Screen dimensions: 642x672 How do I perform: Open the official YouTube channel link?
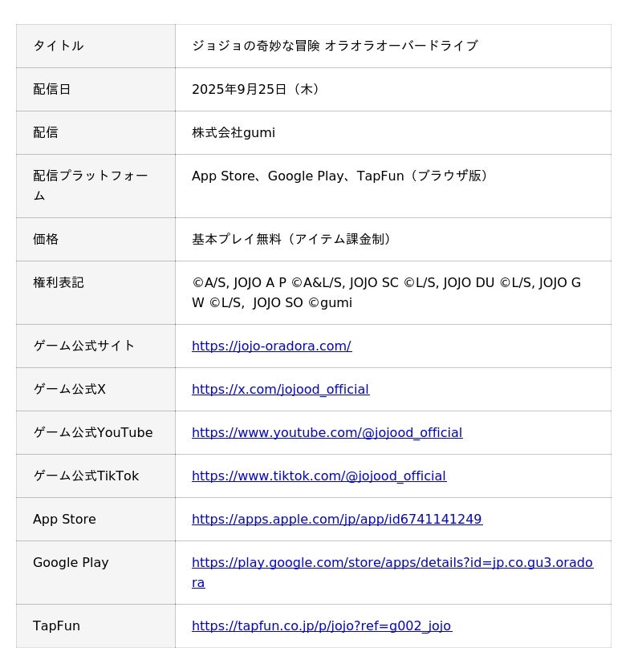(x=327, y=432)
